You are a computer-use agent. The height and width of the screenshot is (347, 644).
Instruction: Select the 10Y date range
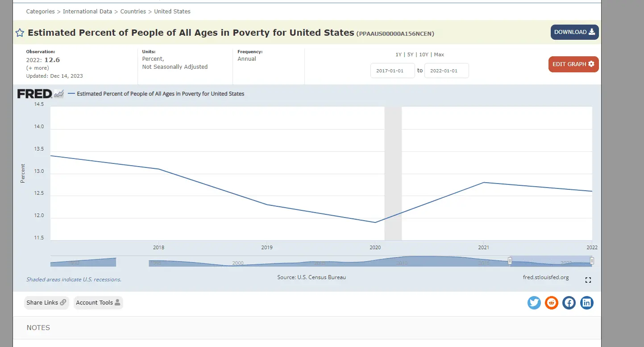[x=424, y=54]
